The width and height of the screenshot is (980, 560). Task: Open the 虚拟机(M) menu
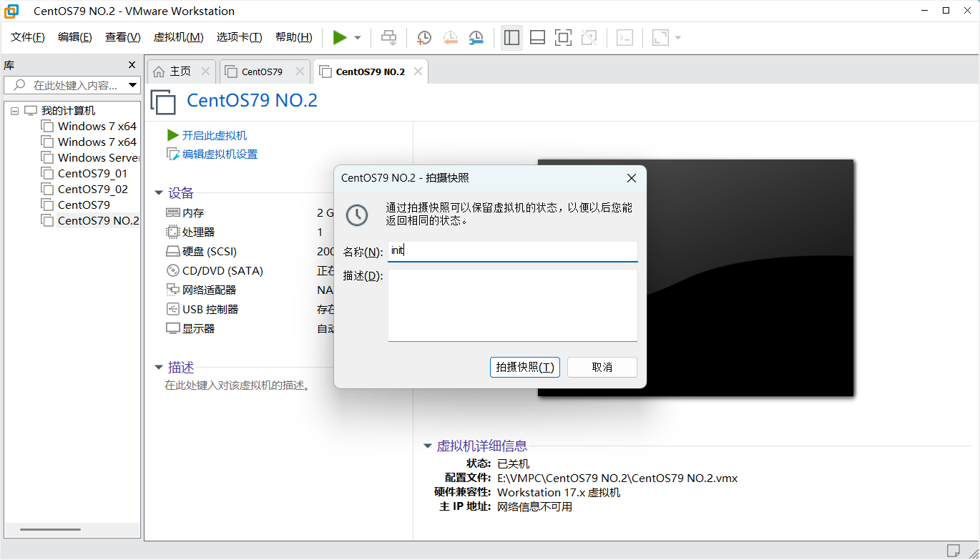tap(179, 37)
